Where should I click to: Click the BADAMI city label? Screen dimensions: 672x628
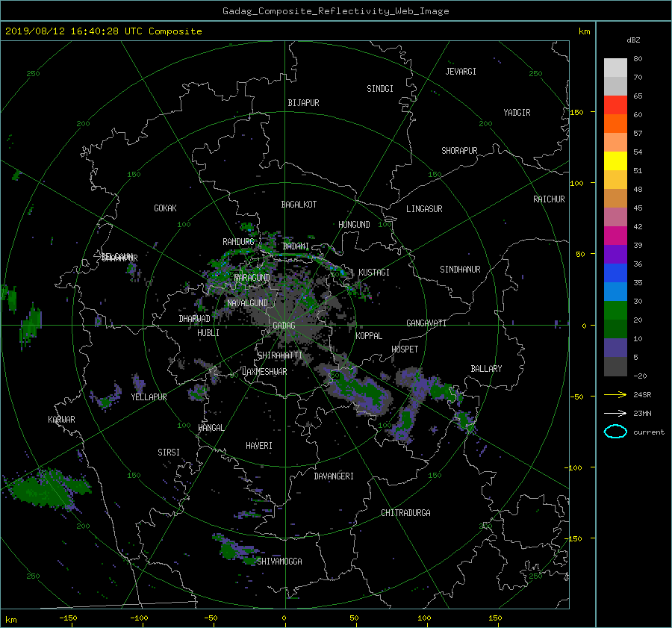pos(296,246)
